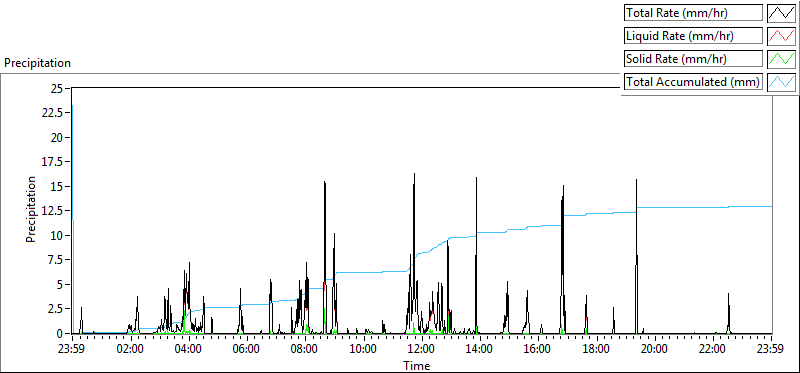Click the leftmost 23:59 time label
The width and height of the screenshot is (800, 373).
pos(71,350)
